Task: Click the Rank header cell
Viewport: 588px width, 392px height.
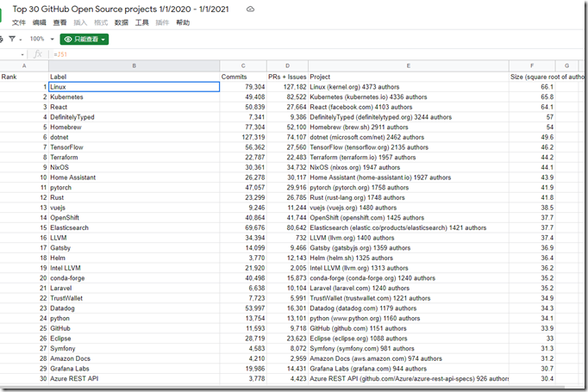Action: click(24, 77)
